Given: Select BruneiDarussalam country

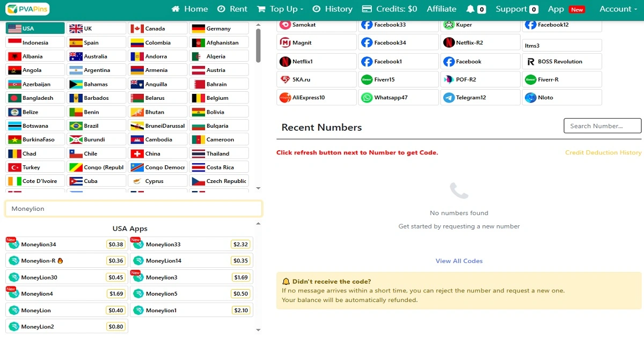Looking at the screenshot, I should point(157,126).
